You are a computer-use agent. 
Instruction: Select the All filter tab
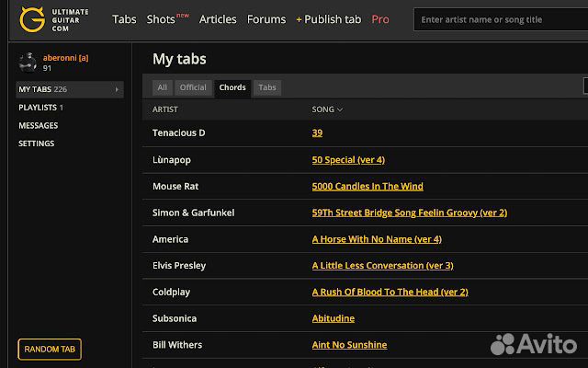(x=163, y=87)
